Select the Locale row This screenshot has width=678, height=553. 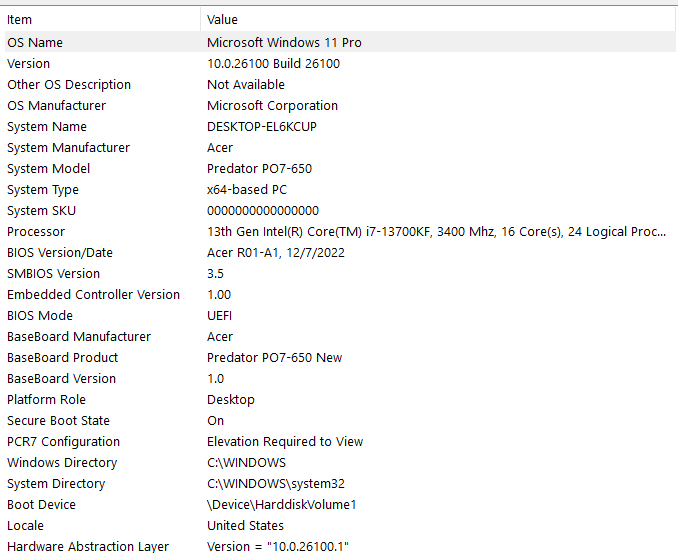click(x=340, y=526)
